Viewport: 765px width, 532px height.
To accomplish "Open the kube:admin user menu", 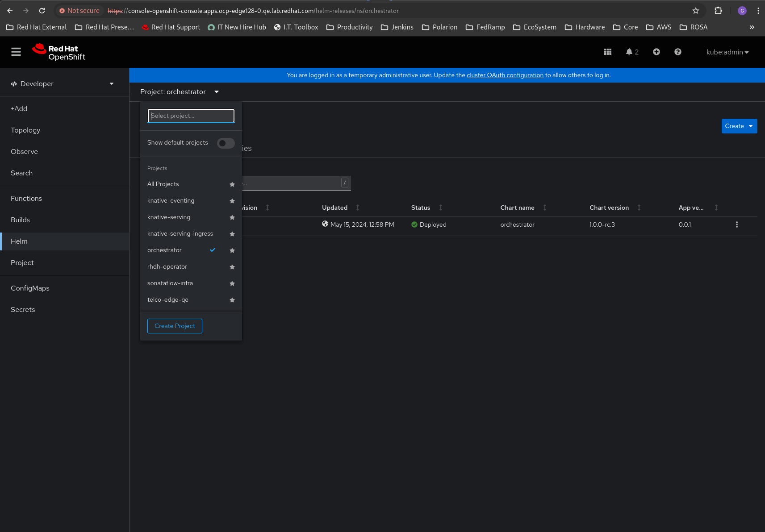I will tap(727, 52).
